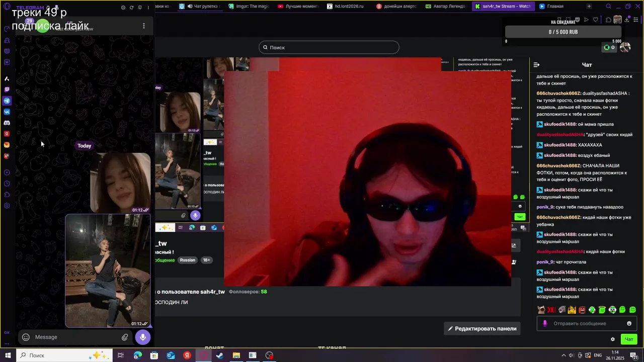Open Task View on taskbar

121,355
